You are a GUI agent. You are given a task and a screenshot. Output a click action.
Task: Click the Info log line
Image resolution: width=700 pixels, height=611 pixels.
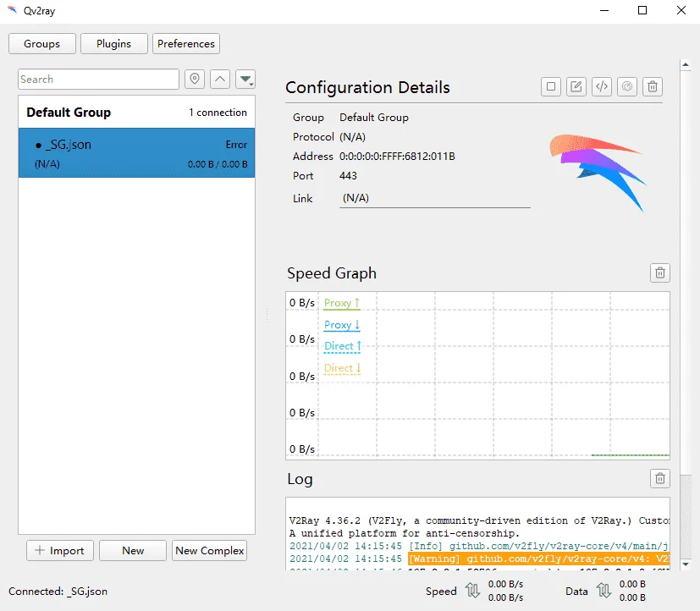[x=479, y=546]
